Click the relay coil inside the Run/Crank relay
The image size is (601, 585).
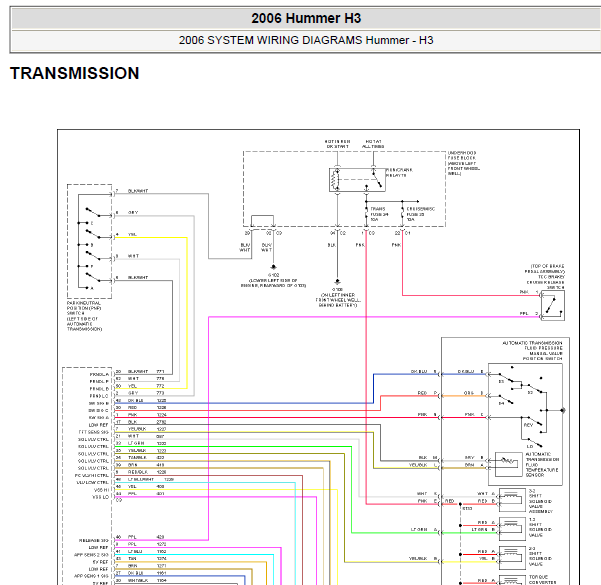click(x=337, y=180)
